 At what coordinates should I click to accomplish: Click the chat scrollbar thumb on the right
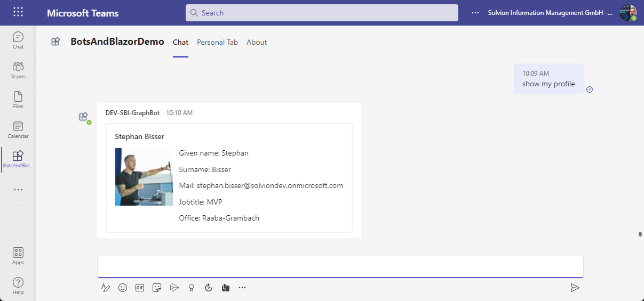point(640,234)
